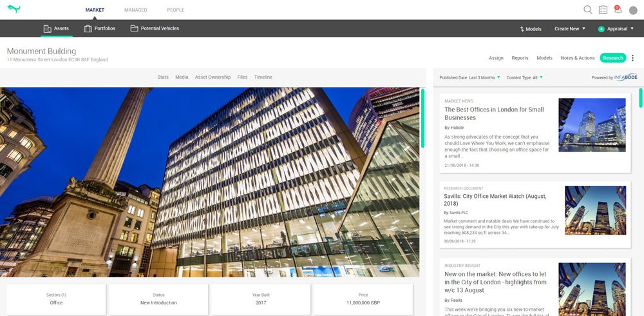644x316 pixels.
Task: Open the user profile avatar
Action: pyautogui.click(x=633, y=10)
